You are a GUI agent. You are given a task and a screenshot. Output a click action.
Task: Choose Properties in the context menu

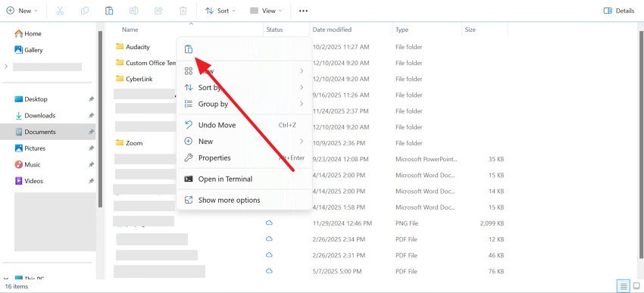pyautogui.click(x=245, y=158)
